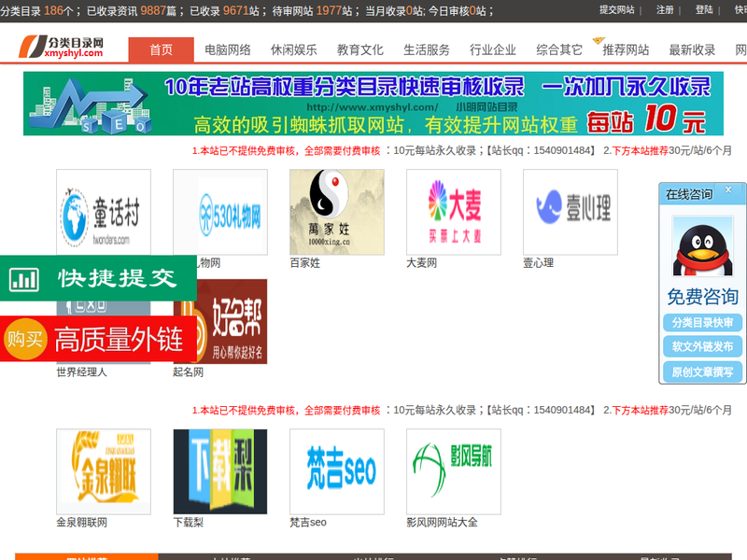Open 休闲娱乐 category menu
Screen dimensions: 747x560
point(294,49)
